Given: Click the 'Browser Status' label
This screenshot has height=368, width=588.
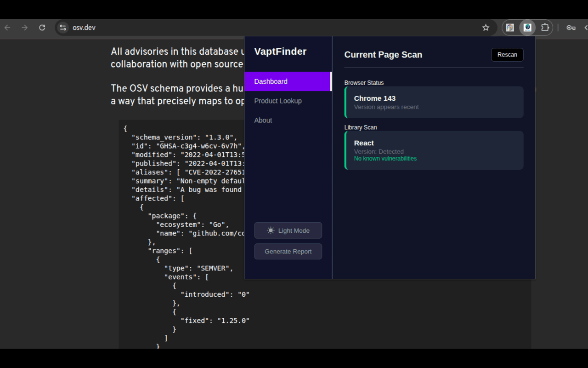Looking at the screenshot, I should [364, 83].
